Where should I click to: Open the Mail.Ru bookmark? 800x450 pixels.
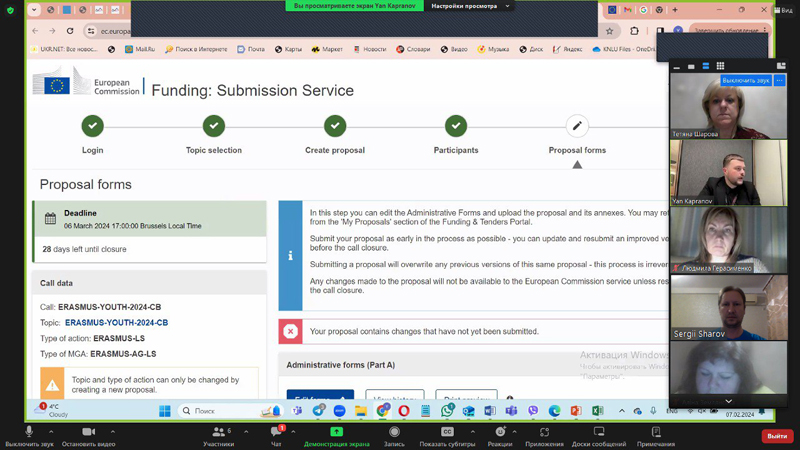[x=140, y=49]
